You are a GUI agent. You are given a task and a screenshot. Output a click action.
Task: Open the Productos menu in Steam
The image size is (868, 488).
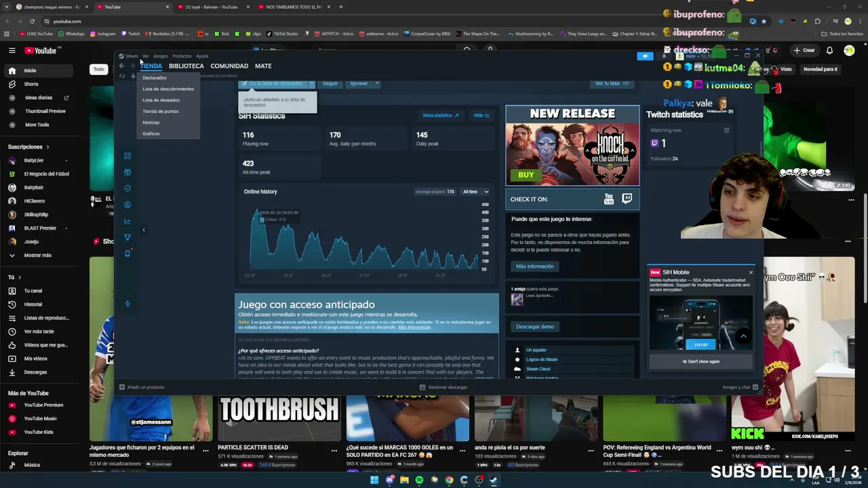point(182,56)
